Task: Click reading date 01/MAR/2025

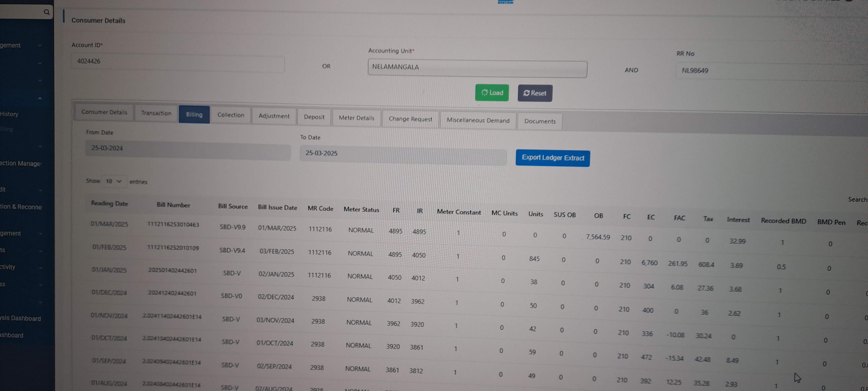Action: coord(110,224)
